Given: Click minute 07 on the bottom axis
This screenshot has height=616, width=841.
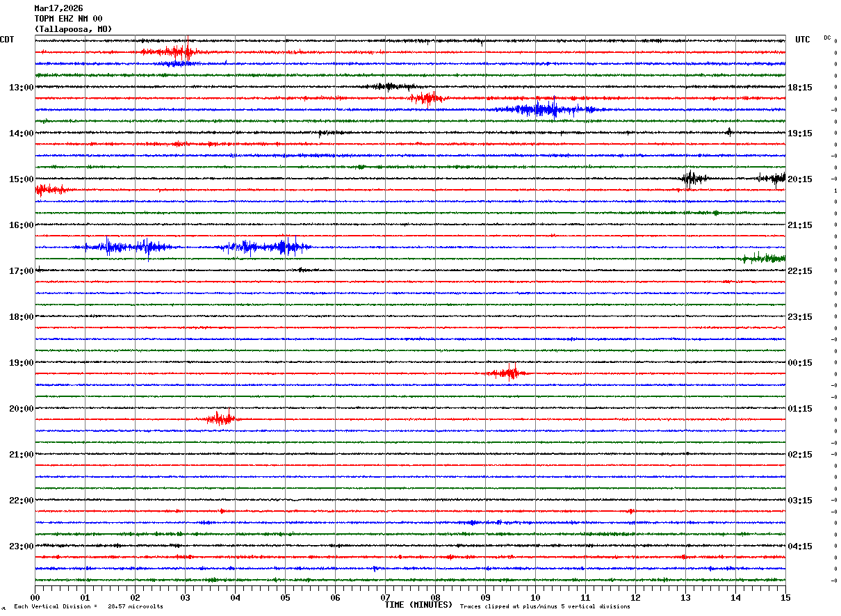Looking at the screenshot, I should tap(386, 597).
